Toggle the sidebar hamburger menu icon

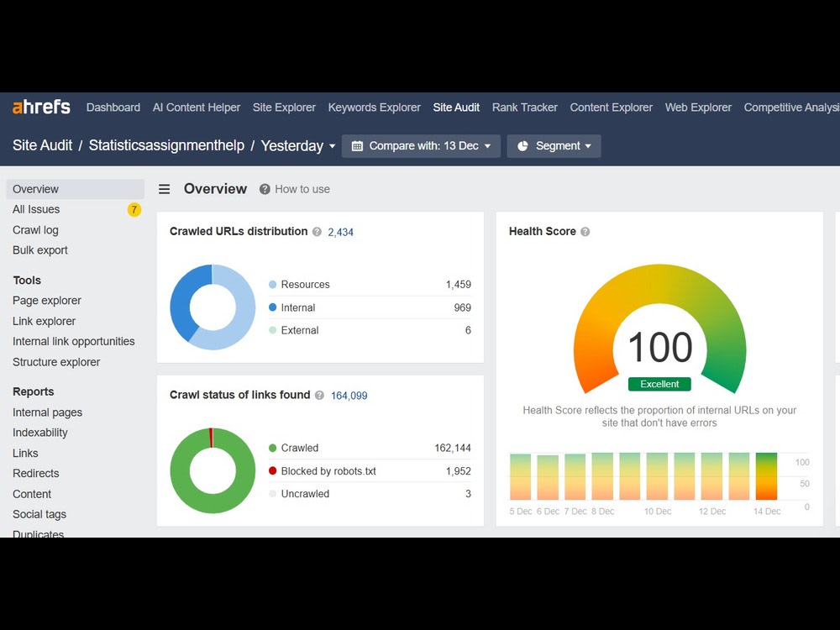pos(165,189)
